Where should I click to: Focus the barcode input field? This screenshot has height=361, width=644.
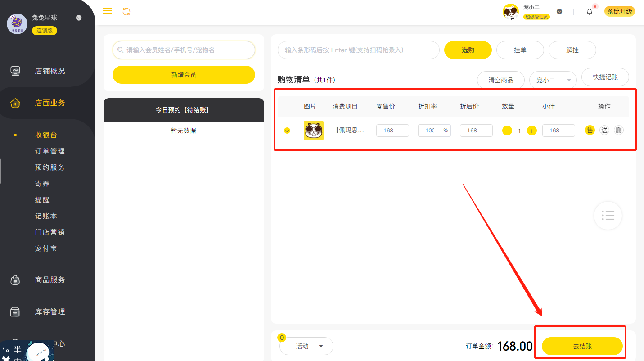(358, 50)
